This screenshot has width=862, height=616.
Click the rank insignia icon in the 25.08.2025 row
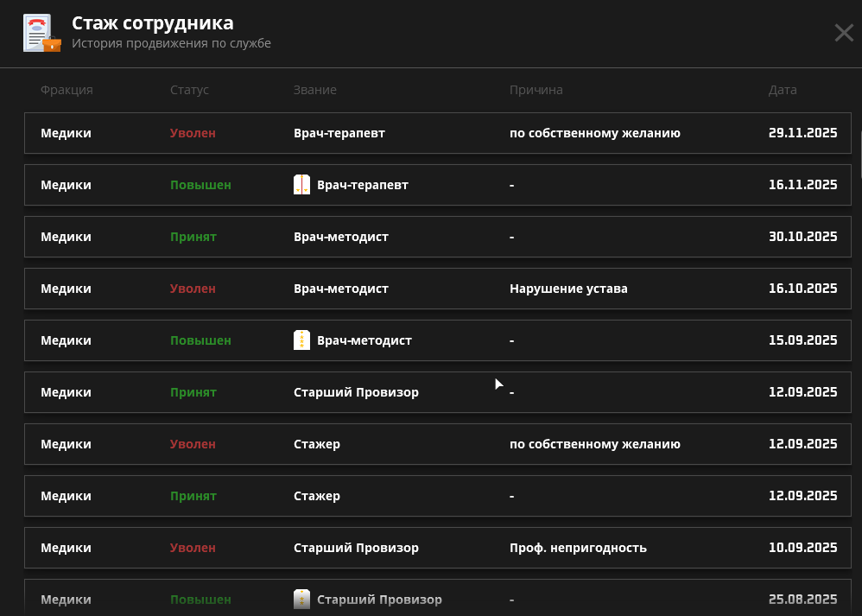tap(301, 600)
